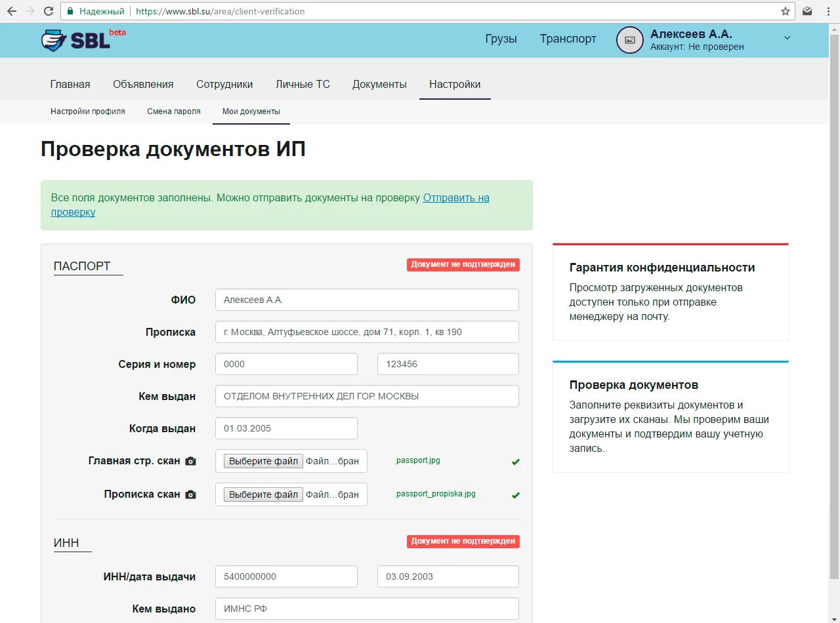Click the SBL beta logo
Viewport: 840px width, 623px height.
click(83, 40)
